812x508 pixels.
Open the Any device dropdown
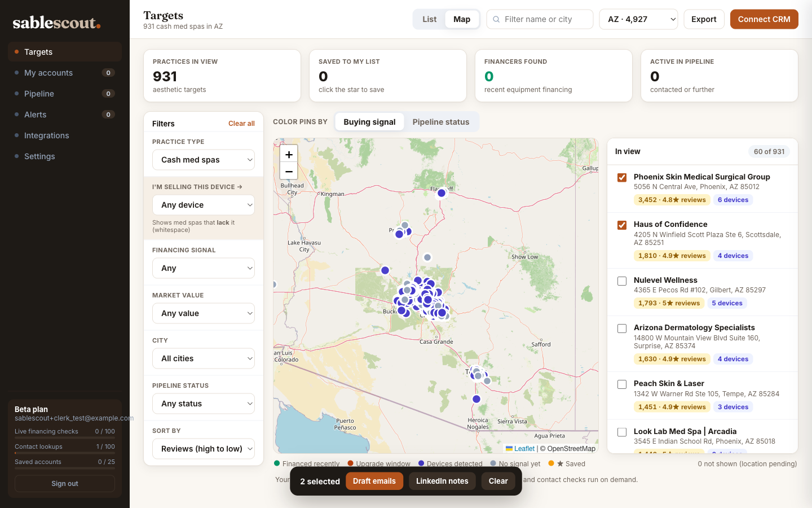204,205
